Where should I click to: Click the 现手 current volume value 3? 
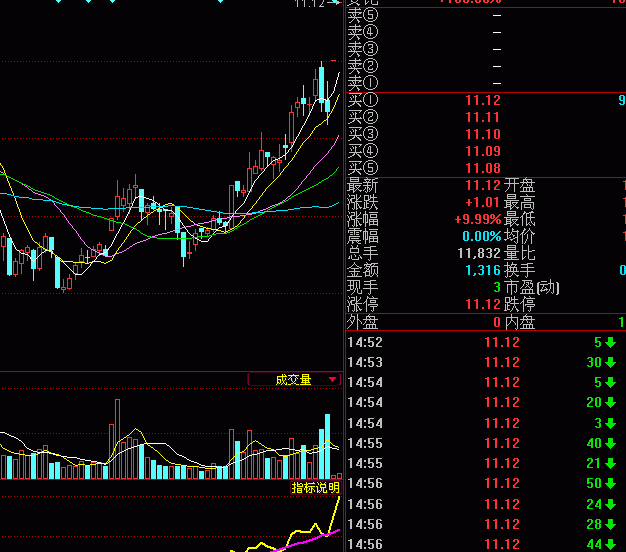pos(497,287)
